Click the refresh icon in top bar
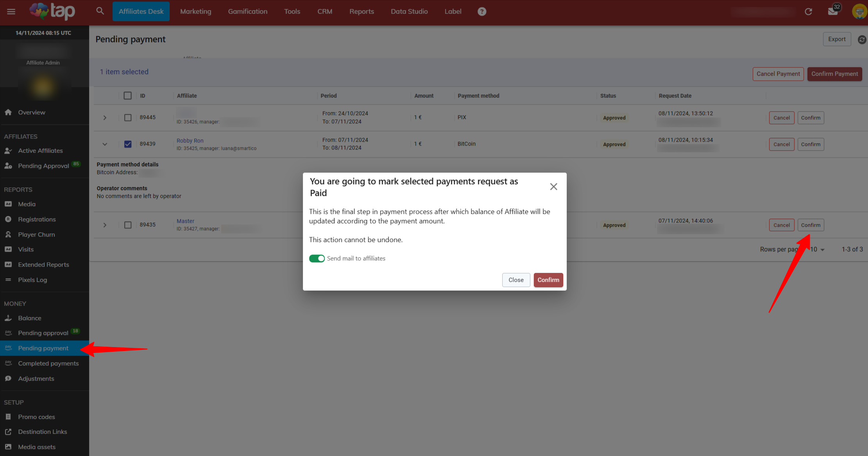Screen dimensions: 868x456 click(x=809, y=12)
